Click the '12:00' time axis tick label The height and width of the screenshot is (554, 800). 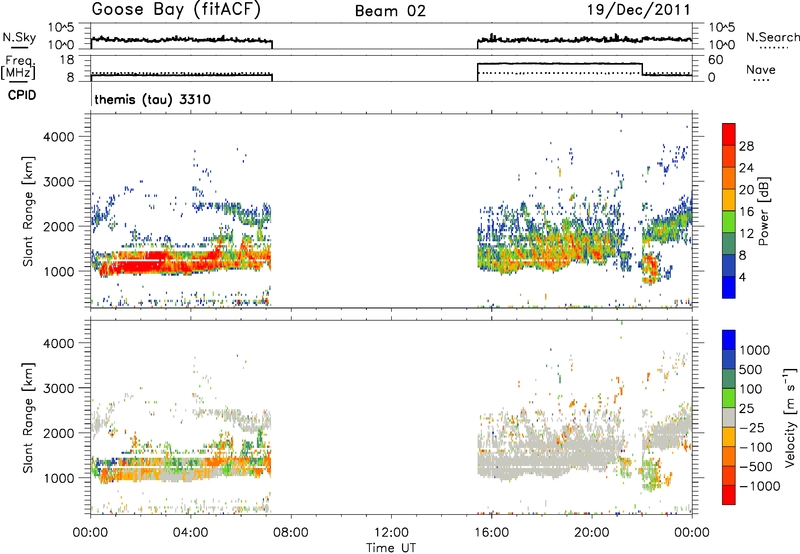coord(391,533)
